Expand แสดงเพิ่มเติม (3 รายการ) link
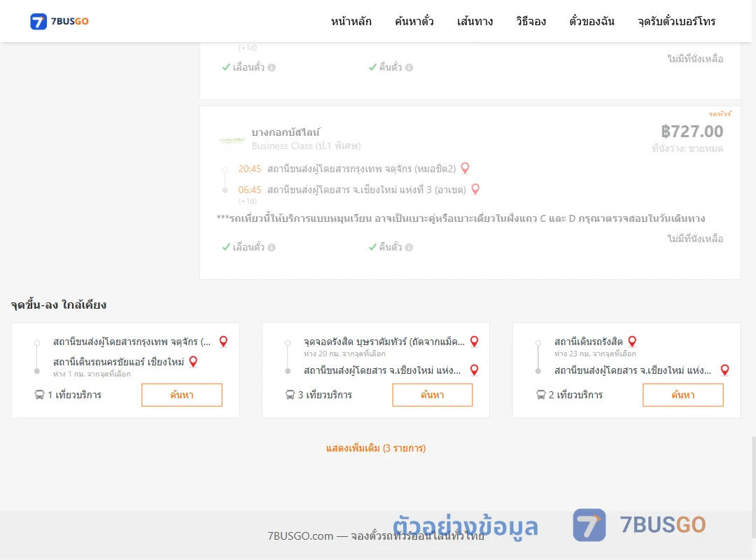The width and height of the screenshot is (756, 560). pos(376,448)
